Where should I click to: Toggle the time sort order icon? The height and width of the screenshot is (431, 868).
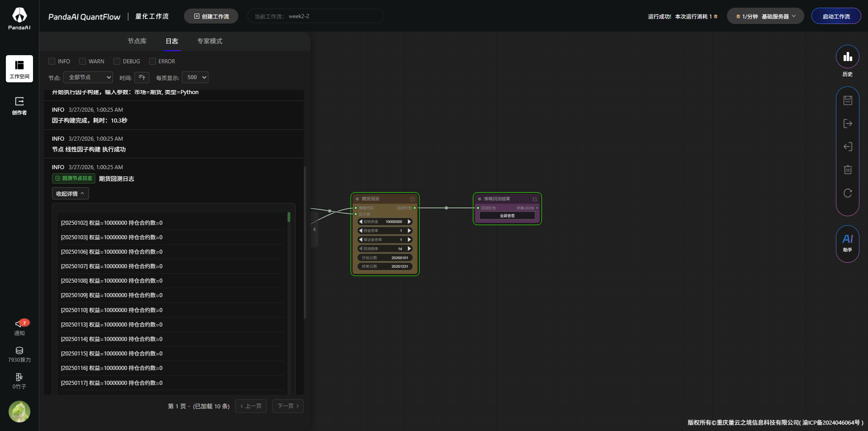(142, 77)
